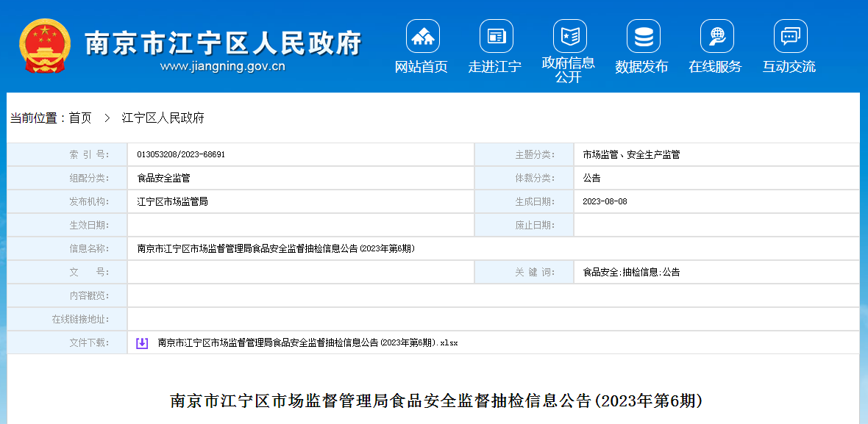This screenshot has height=424, width=868.
Task: Click the national emblem logo
Action: point(45,46)
